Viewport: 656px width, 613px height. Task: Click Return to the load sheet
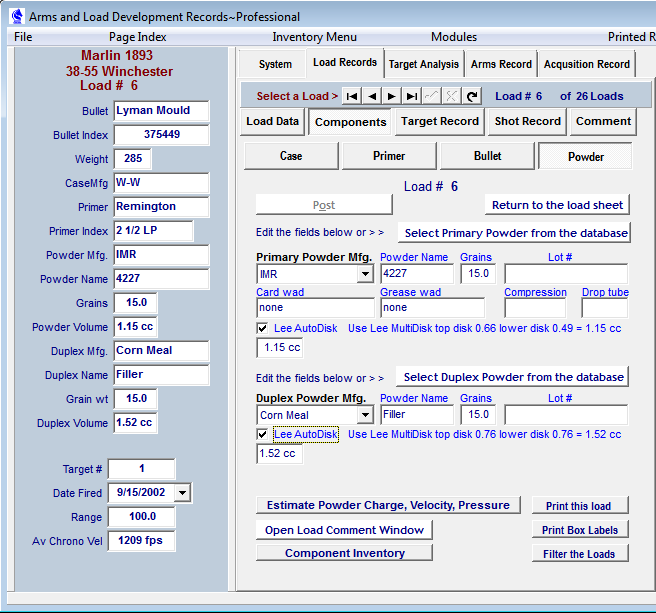(x=557, y=205)
